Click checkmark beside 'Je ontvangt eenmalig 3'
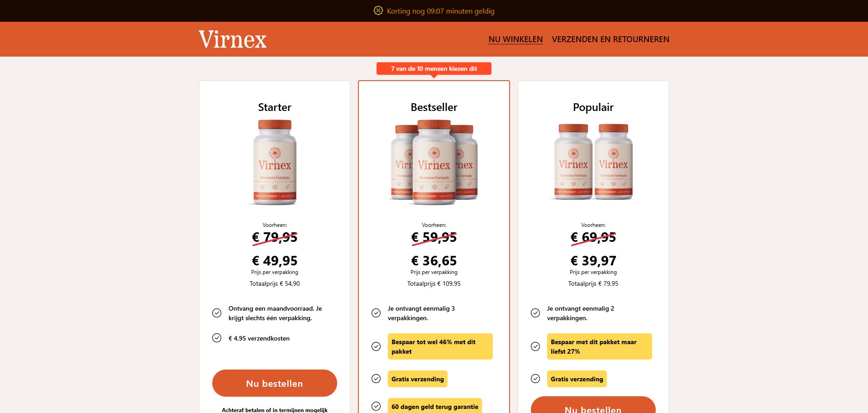The width and height of the screenshot is (868, 413). click(376, 313)
